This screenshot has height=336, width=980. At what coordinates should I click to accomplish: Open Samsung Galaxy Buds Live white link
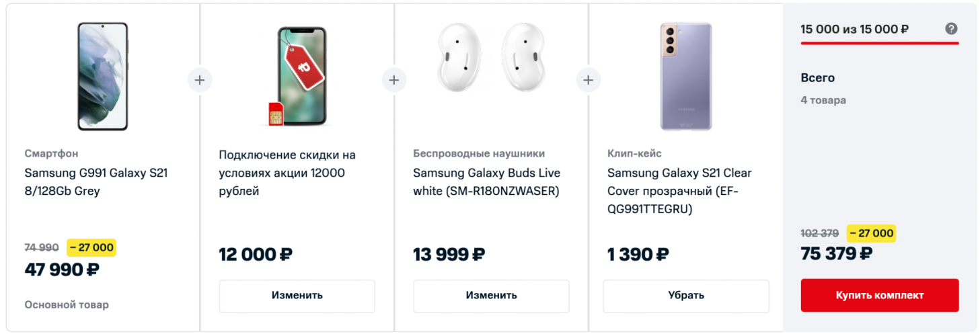[486, 182]
